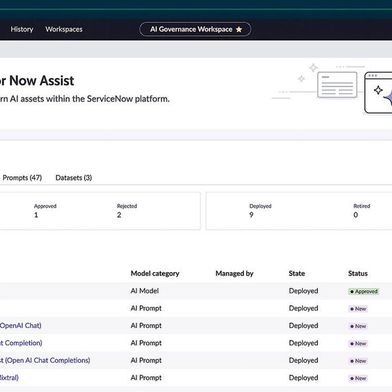Viewport: 392px width, 392px height.
Task: Open the History menu
Action: pyautogui.click(x=22, y=29)
